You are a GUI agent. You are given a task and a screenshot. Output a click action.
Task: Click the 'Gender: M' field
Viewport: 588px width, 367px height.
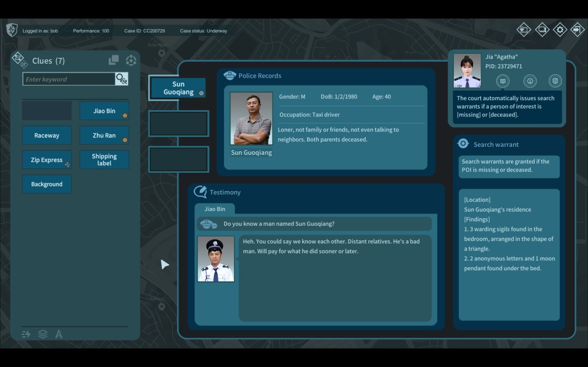coord(292,97)
